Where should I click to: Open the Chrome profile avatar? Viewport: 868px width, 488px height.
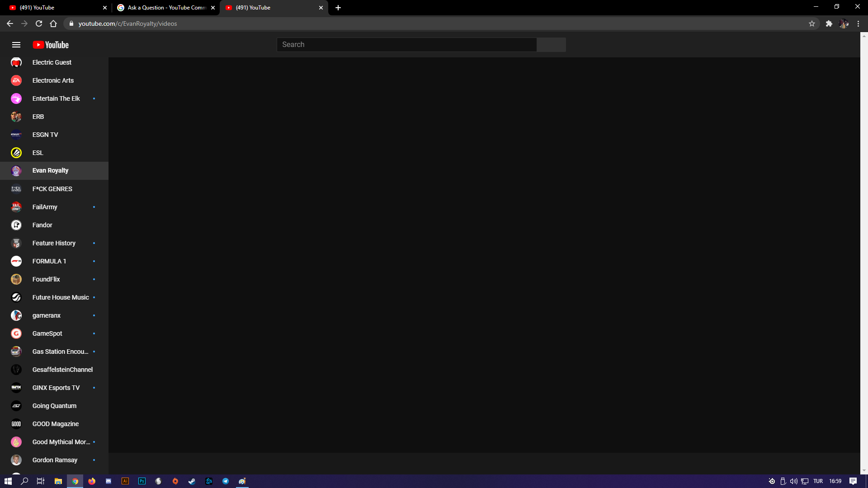[x=844, y=23]
